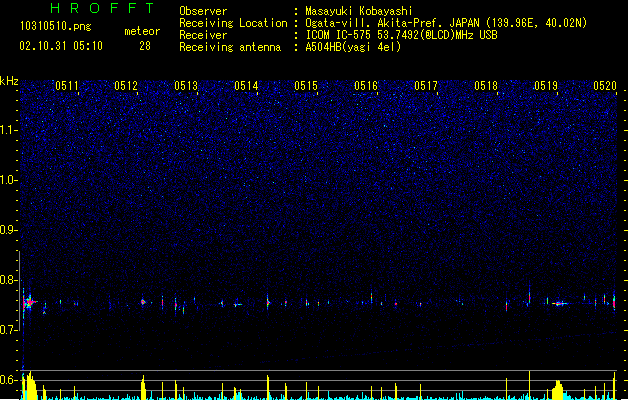Image resolution: width=629 pixels, height=400 pixels.
Task: Click the 0519 time marker
Action: tap(546, 86)
